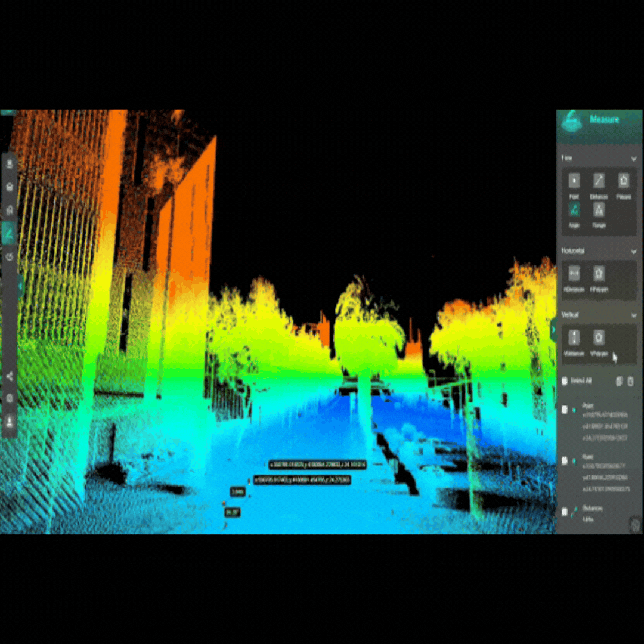Open the Measure tab in left sidebar
This screenshot has height=644, width=644.
[x=10, y=234]
